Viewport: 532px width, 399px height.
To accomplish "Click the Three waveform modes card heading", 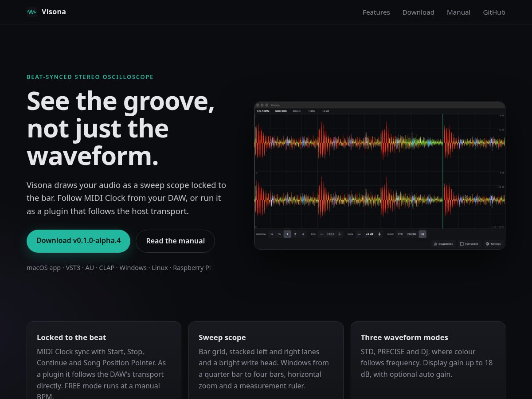I will (x=404, y=337).
